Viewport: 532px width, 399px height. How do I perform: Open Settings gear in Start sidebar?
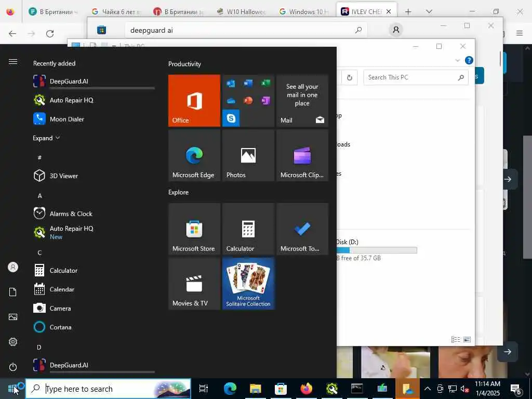click(x=13, y=342)
